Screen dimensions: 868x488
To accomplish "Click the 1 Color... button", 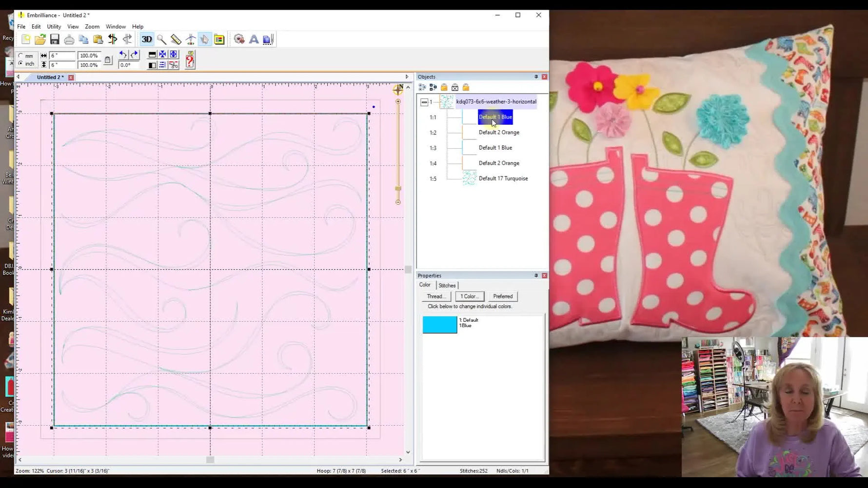I will [470, 296].
